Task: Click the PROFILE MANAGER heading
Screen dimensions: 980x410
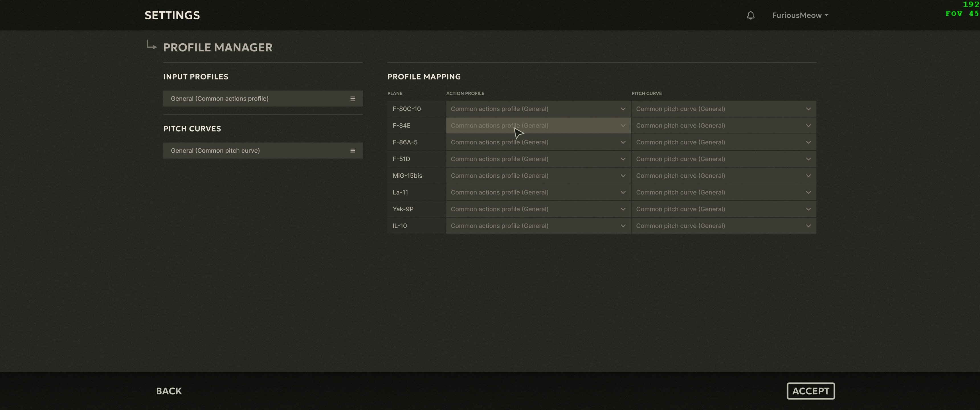Action: coord(218,48)
